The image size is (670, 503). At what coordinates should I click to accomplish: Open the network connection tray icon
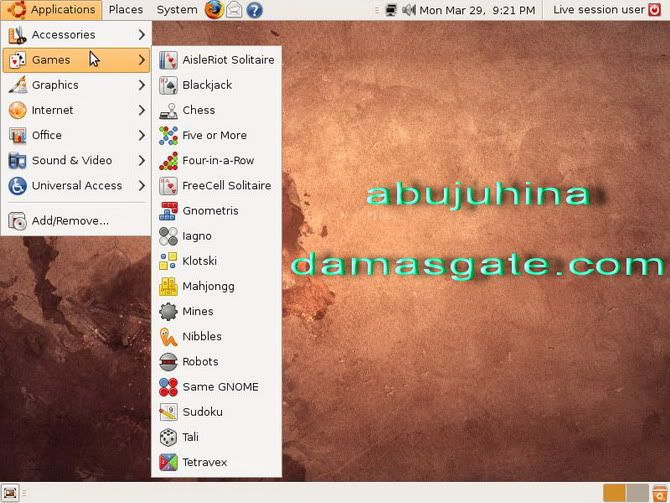391,10
